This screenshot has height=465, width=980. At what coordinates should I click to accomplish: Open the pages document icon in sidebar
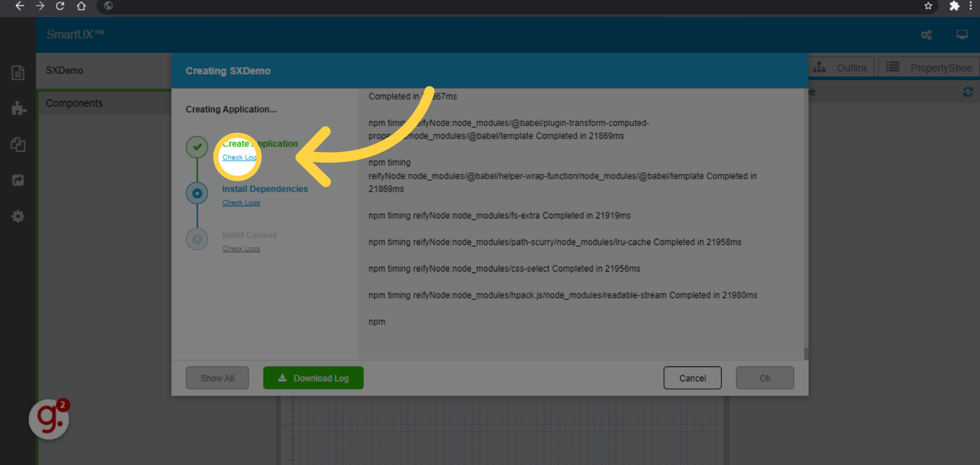pos(18,72)
